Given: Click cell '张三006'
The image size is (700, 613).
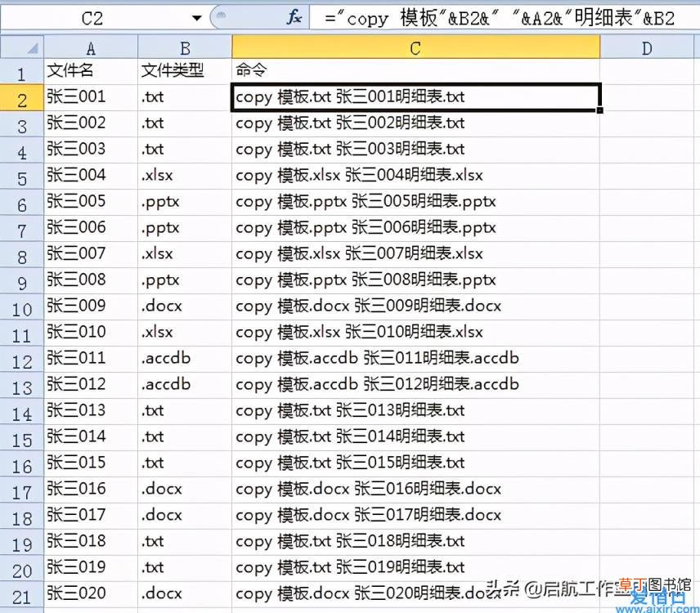Looking at the screenshot, I should (91, 228).
